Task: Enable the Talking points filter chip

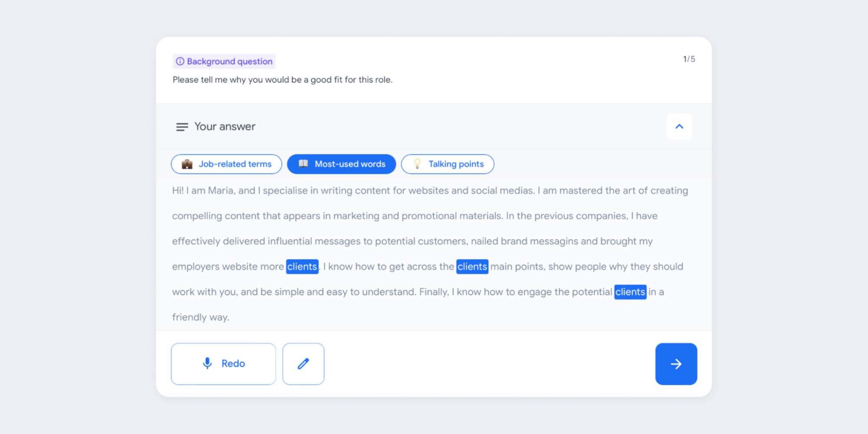Action: pos(447,164)
